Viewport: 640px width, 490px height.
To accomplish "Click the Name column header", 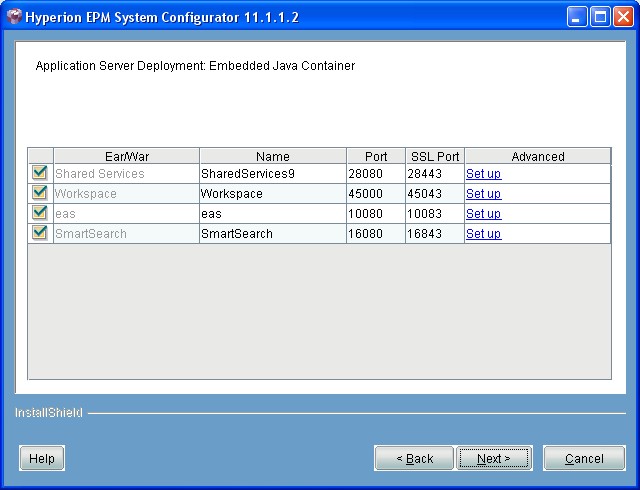I will coord(273,156).
